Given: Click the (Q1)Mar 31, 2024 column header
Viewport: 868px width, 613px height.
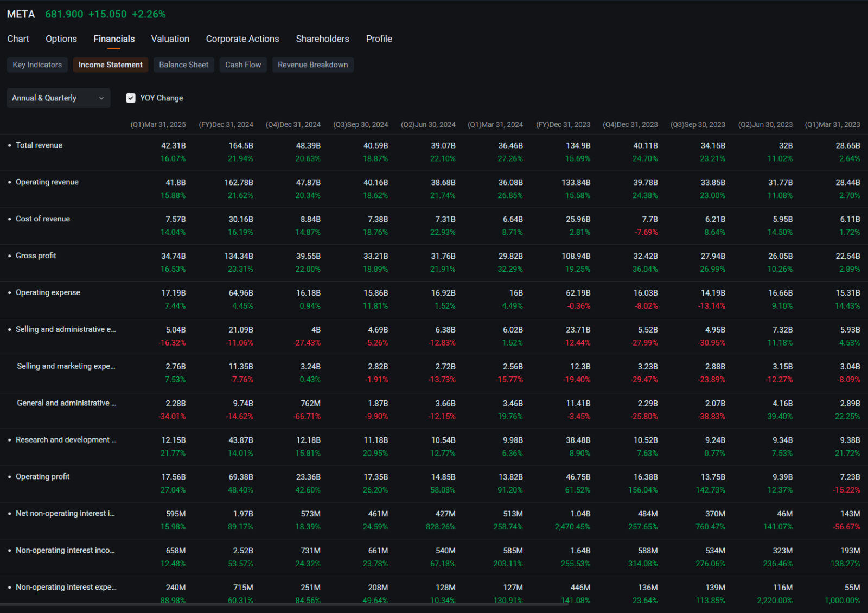Looking at the screenshot, I should point(495,125).
